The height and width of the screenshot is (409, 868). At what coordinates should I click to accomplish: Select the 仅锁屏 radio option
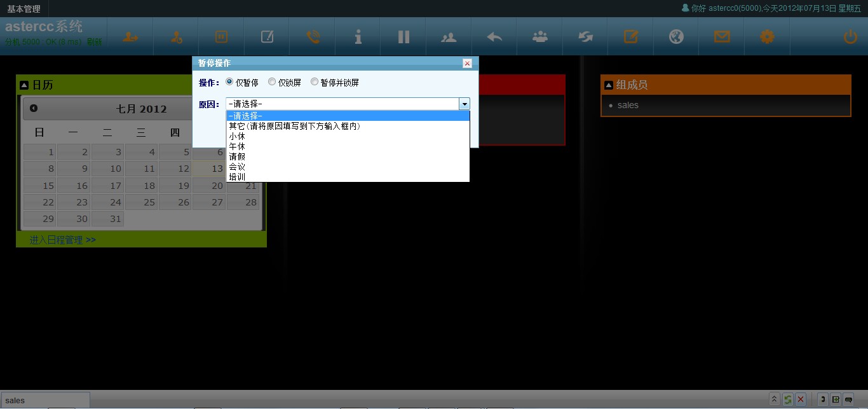pyautogui.click(x=272, y=82)
